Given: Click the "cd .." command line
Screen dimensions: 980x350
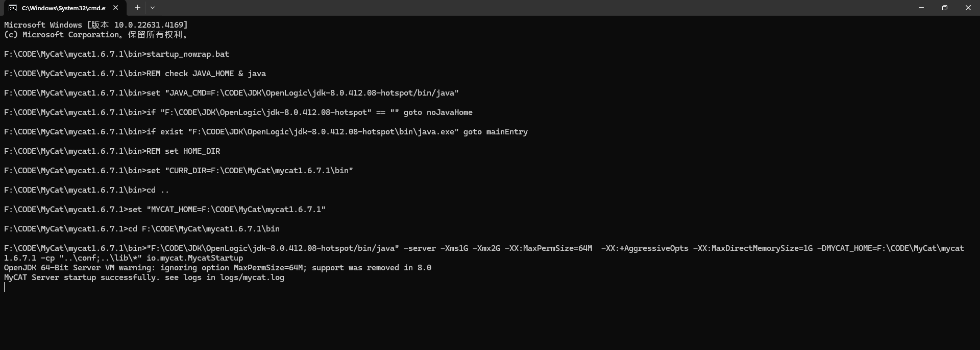Looking at the screenshot, I should click(158, 190).
